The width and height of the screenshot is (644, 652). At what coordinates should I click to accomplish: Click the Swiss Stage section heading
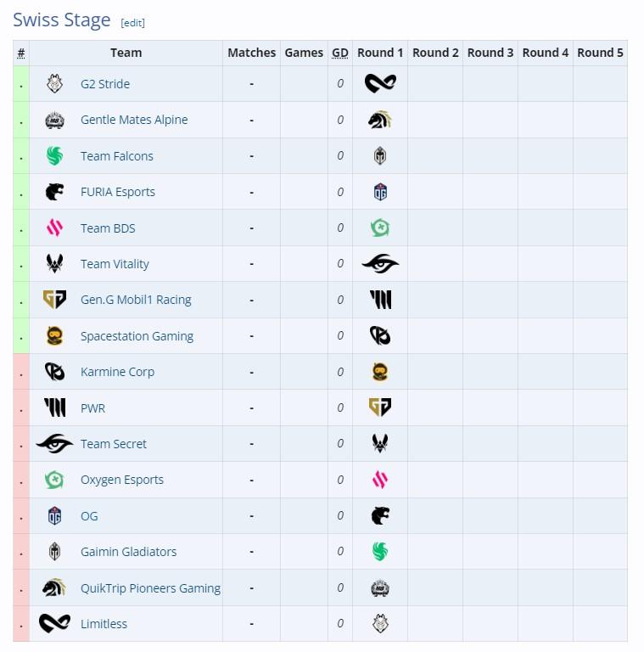pos(62,20)
